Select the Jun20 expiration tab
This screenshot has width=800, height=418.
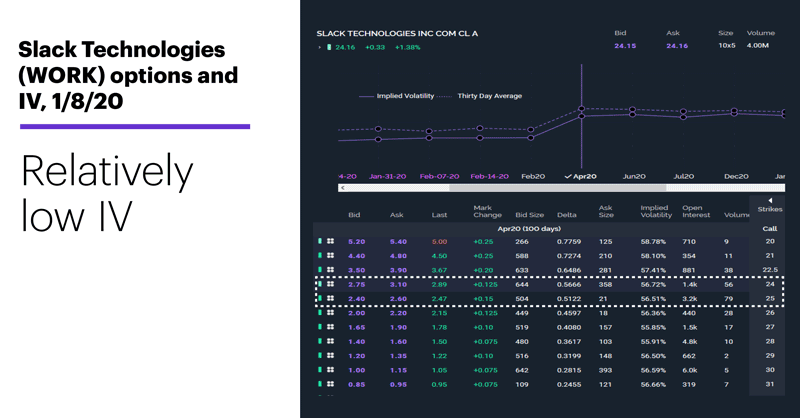click(x=634, y=176)
